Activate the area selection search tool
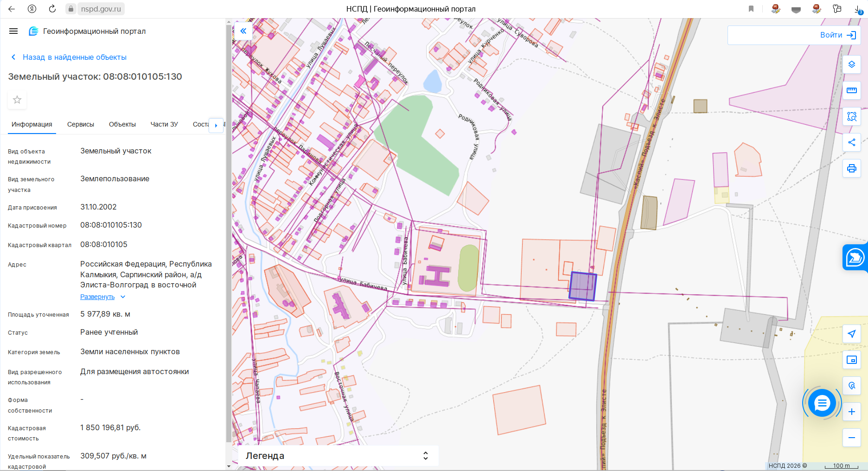868x471 pixels. point(852,116)
